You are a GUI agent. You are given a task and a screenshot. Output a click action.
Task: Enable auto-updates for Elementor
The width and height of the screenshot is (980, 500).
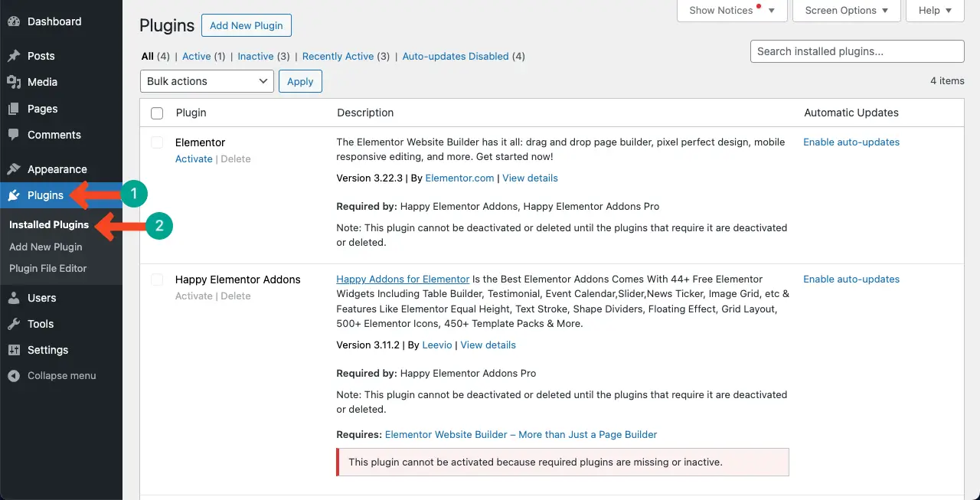(x=851, y=142)
